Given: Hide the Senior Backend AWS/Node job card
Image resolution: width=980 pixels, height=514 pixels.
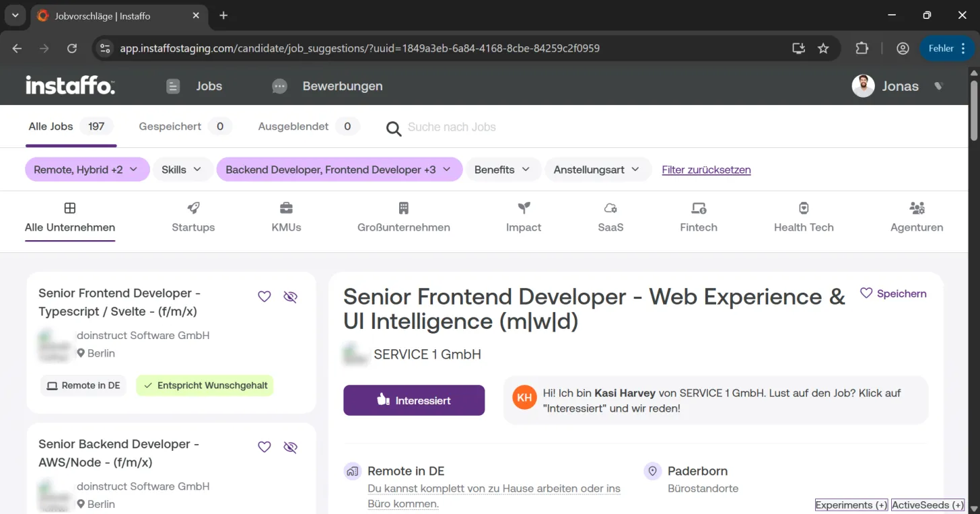Looking at the screenshot, I should [290, 447].
